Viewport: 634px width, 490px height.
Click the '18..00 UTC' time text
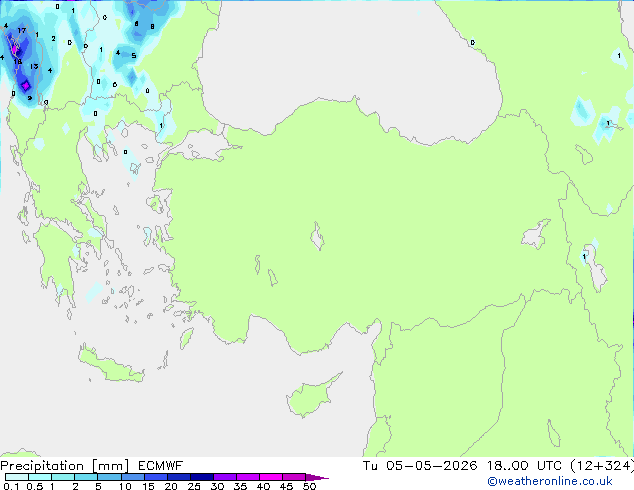tap(524, 466)
